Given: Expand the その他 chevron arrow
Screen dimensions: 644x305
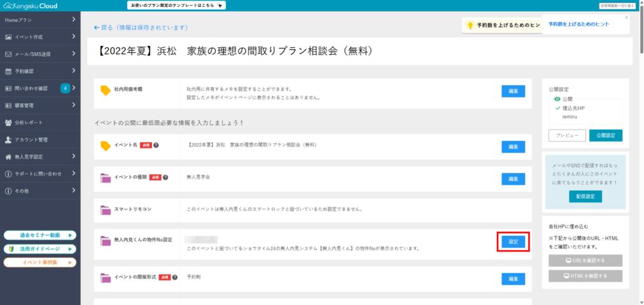Looking at the screenshot, I should click(x=74, y=190).
